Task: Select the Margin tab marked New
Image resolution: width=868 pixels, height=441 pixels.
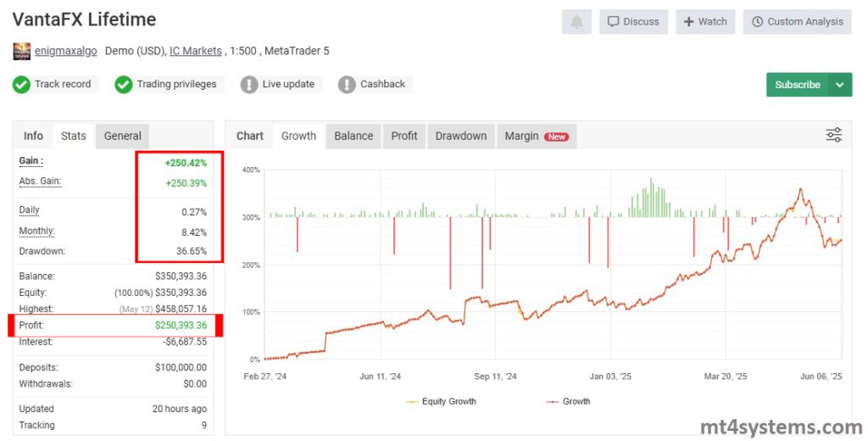Action: point(536,136)
